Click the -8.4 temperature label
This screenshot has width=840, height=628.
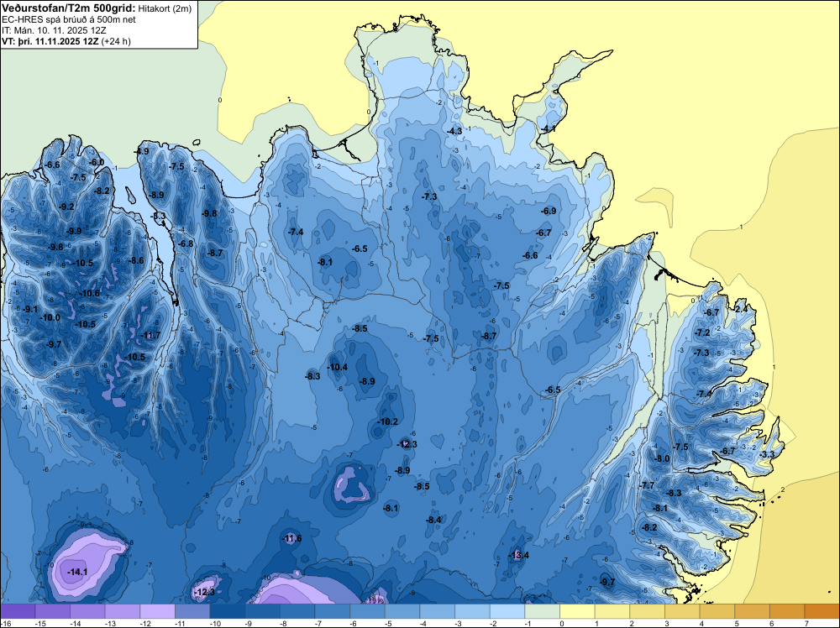[434, 520]
